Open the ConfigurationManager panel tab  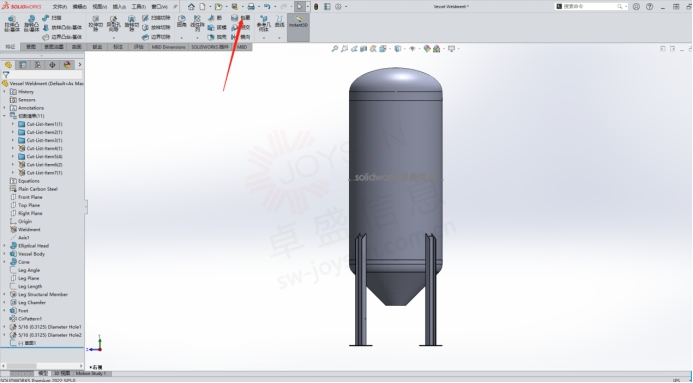pyautogui.click(x=38, y=65)
